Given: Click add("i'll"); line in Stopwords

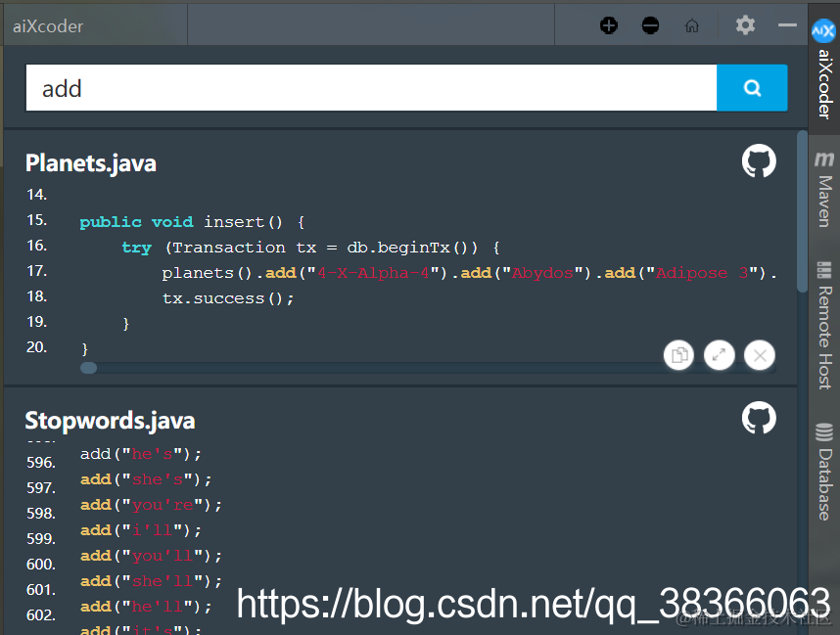Looking at the screenshot, I should (x=141, y=530).
